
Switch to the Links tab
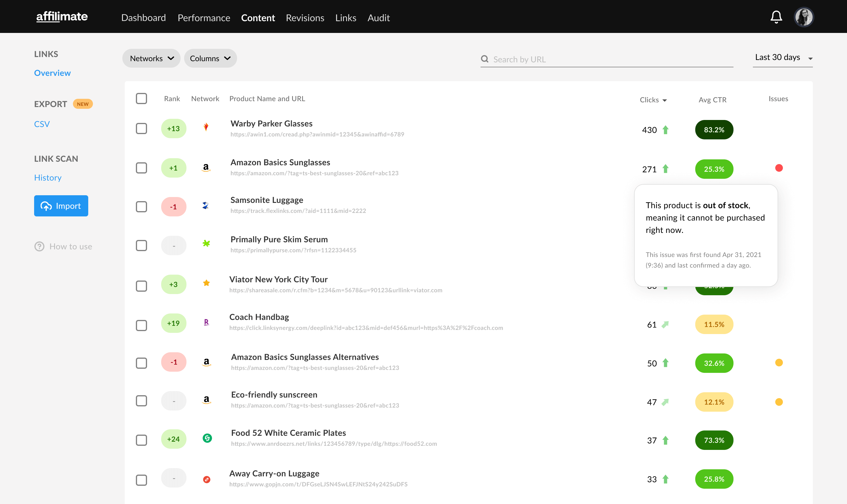click(346, 18)
